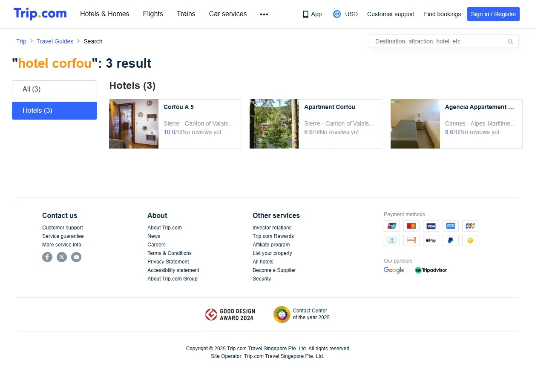Image resolution: width=535 pixels, height=392 pixels.
Task: Open the News footer link
Action: click(x=154, y=236)
